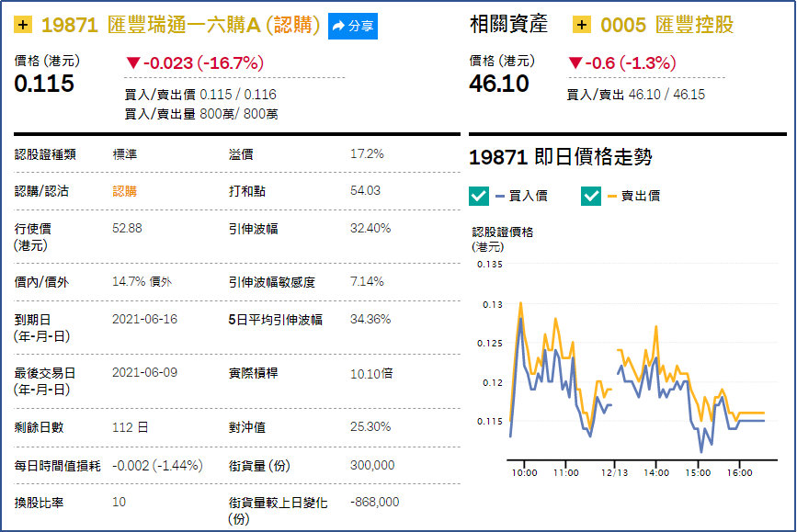
Task: Click the 匯豐控股 price 46.10
Action: pos(499,84)
